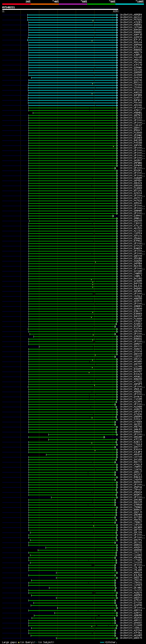Image resolution: width=146 pixels, height=644 pixels.
Task: Open hit UniRef100_B9HHM2
Action: pyautogui.click(x=131, y=32)
